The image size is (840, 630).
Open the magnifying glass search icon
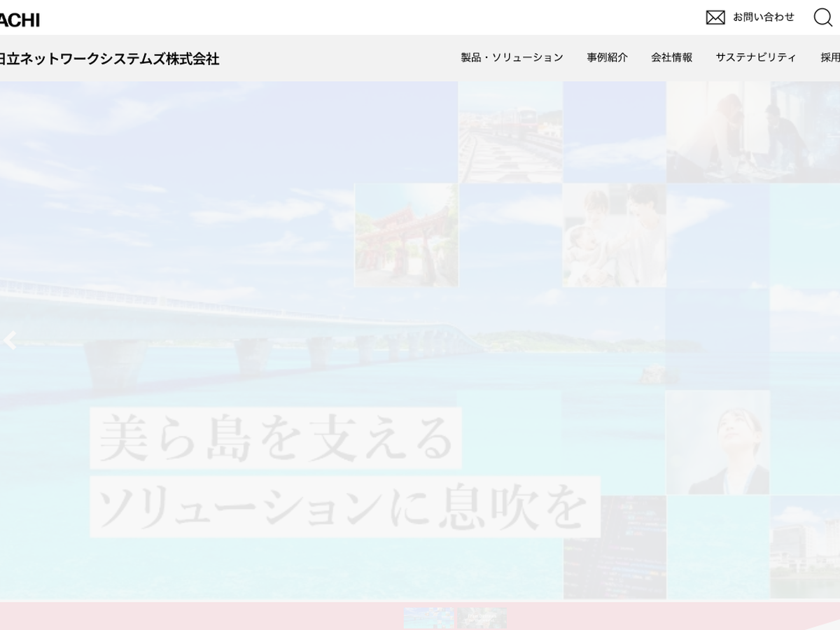(822, 17)
